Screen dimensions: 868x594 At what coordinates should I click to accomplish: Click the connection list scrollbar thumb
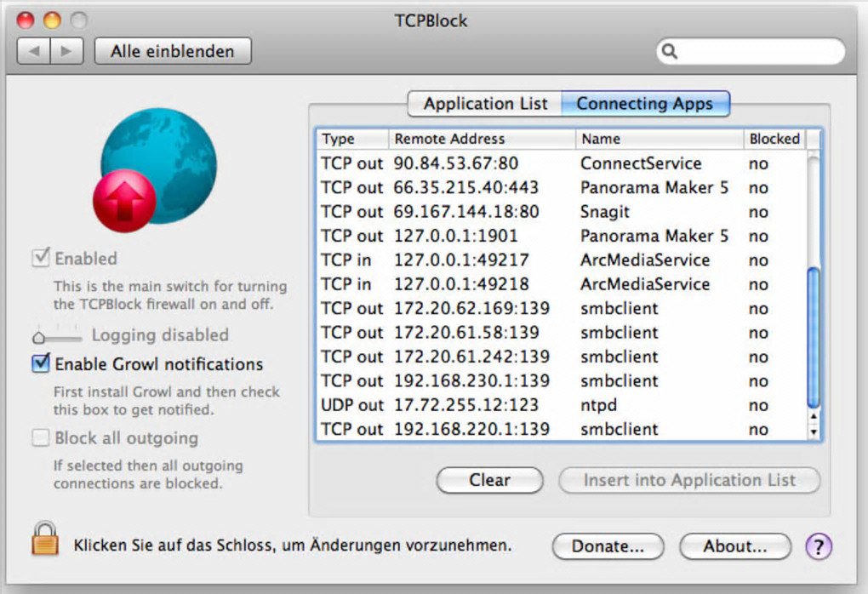(x=814, y=338)
